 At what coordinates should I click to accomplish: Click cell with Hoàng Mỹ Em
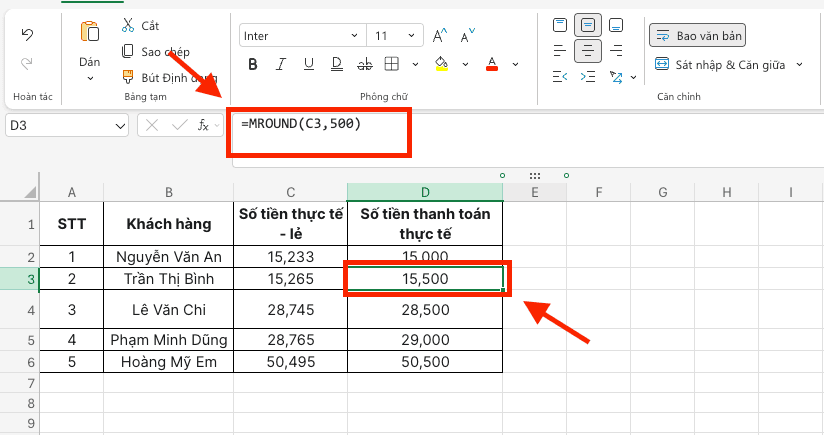coord(169,362)
